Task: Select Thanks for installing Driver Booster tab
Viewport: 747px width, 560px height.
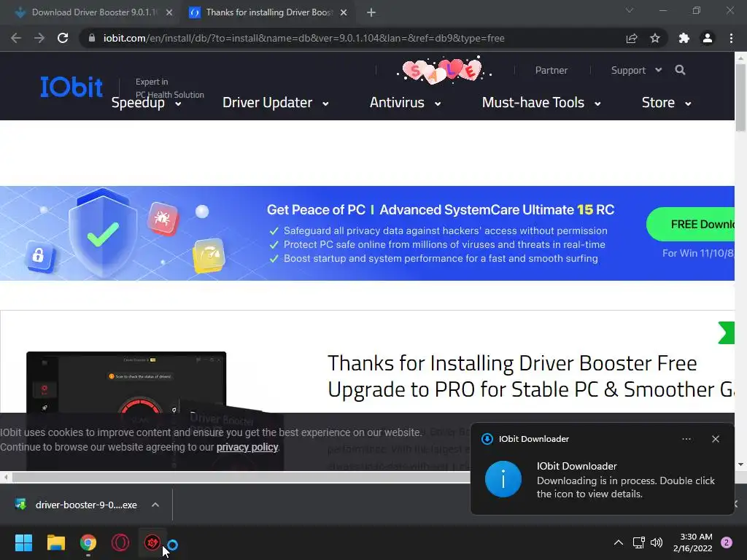Action: 266,12
